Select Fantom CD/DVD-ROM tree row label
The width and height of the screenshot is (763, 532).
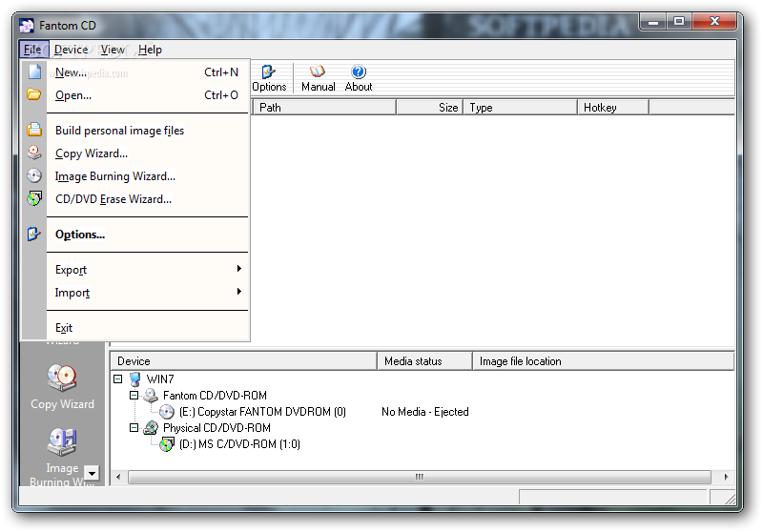215,396
